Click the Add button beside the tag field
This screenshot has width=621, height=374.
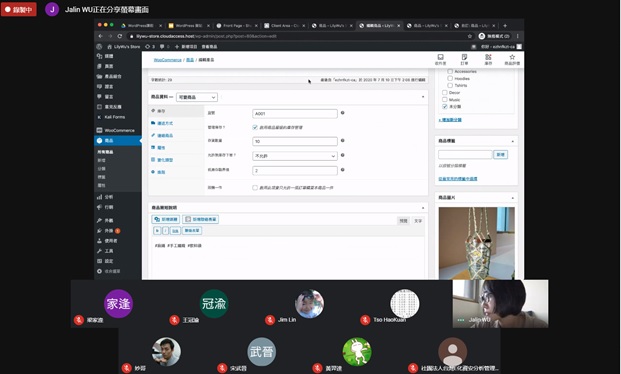click(501, 155)
